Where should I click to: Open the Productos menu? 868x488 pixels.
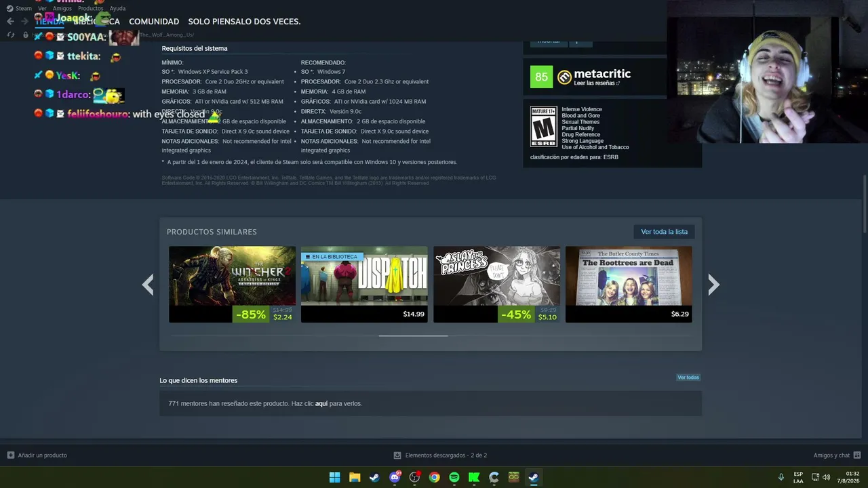[x=91, y=8]
